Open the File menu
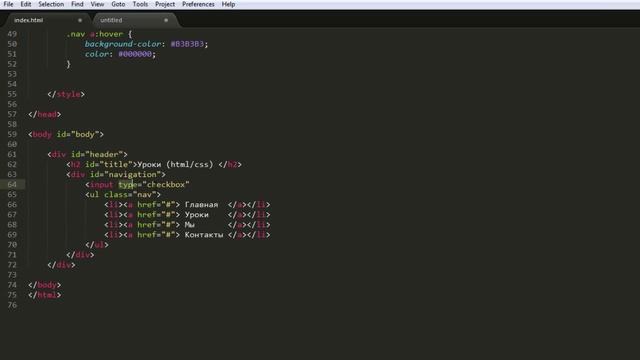Image resolution: width=640 pixels, height=360 pixels. click(8, 4)
